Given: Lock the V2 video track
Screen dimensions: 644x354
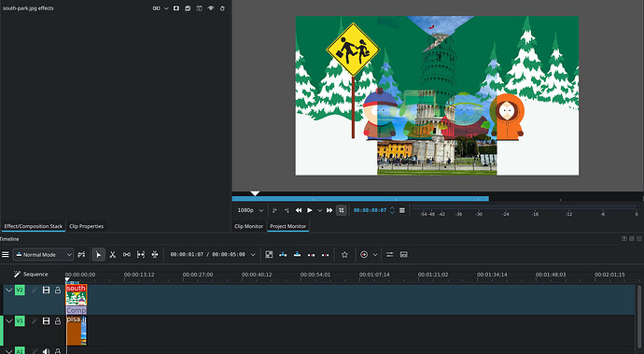Looking at the screenshot, I should pyautogui.click(x=58, y=290).
